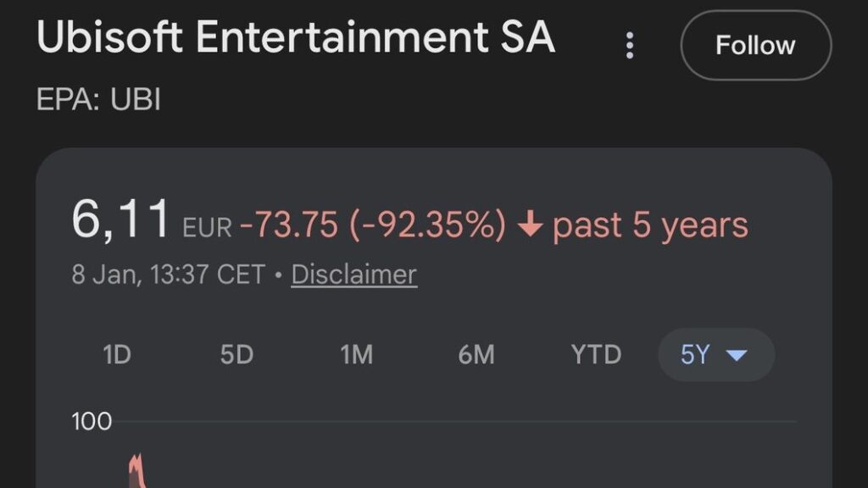Switch to the 5D chart range

tap(236, 355)
